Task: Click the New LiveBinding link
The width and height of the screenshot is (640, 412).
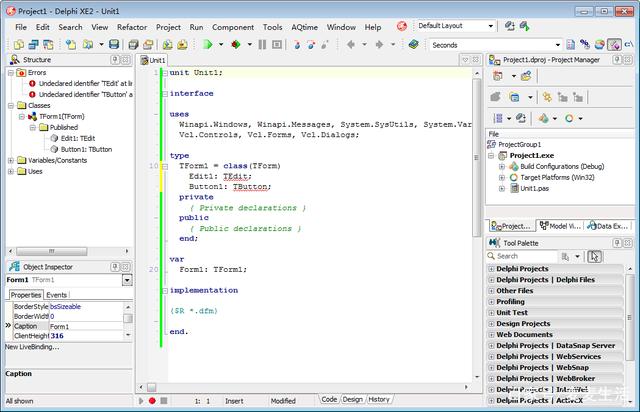Action: pyautogui.click(x=32, y=347)
